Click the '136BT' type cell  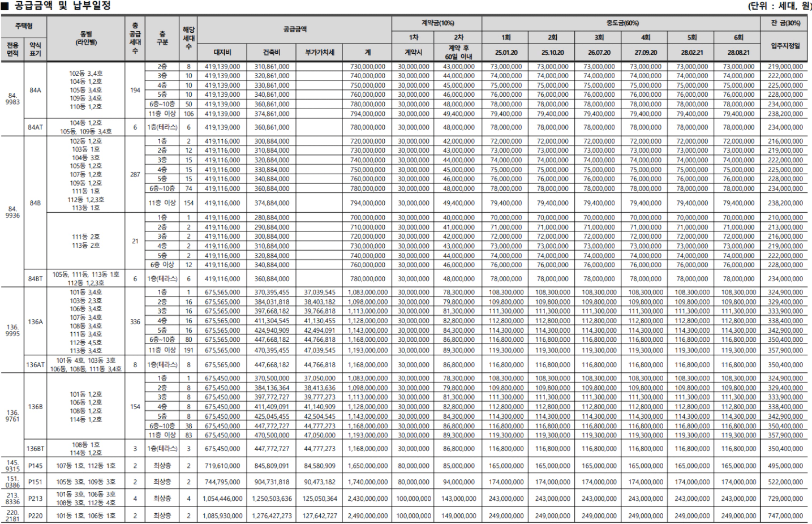click(x=35, y=448)
